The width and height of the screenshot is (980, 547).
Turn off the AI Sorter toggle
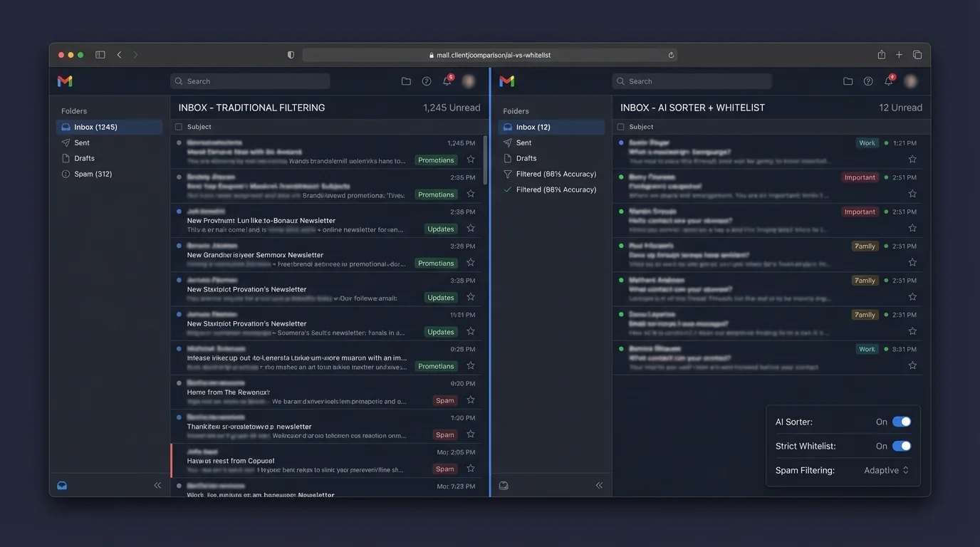point(902,421)
